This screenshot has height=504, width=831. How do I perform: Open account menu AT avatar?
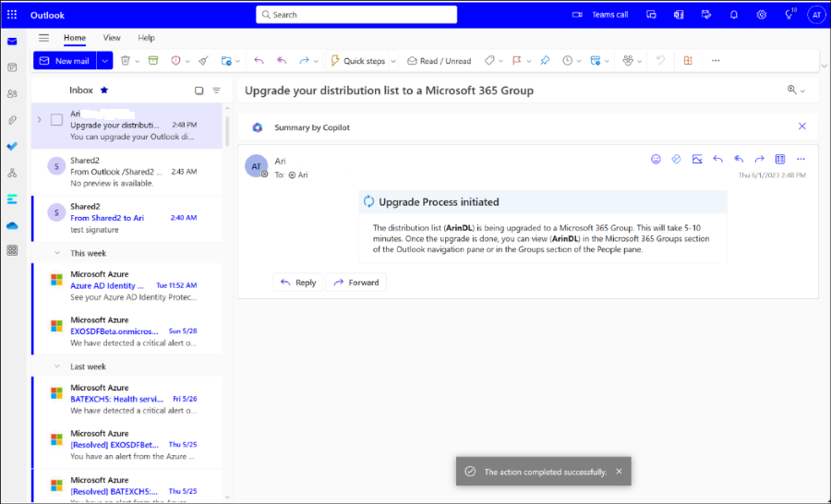coord(816,15)
